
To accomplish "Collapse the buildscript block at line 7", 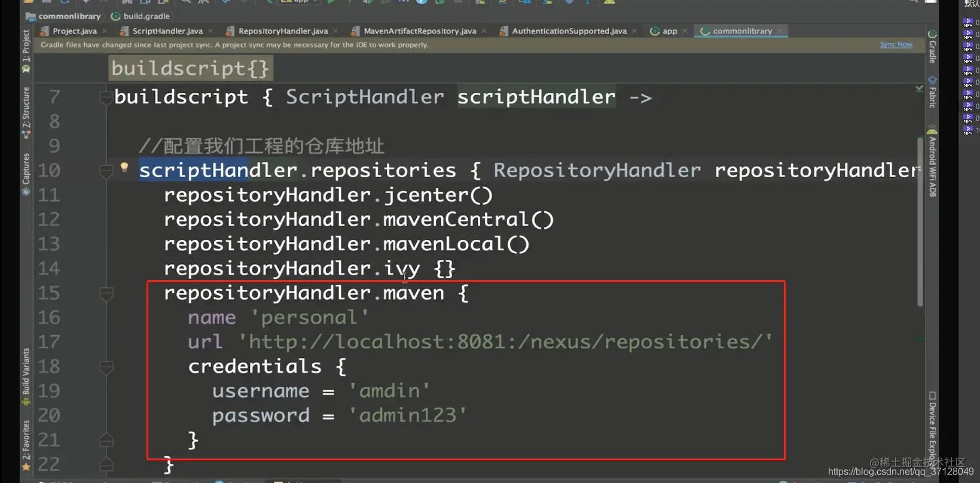I will pos(106,97).
